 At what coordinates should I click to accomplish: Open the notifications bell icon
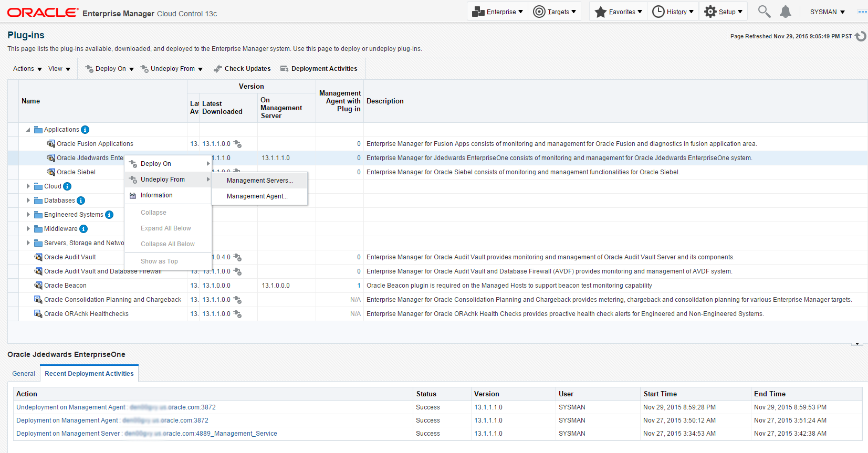pyautogui.click(x=785, y=12)
